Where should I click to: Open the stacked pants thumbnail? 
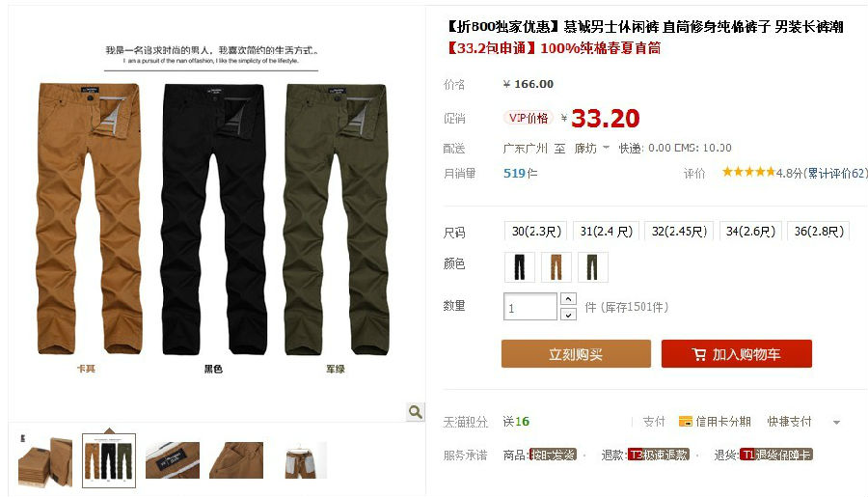coord(45,461)
